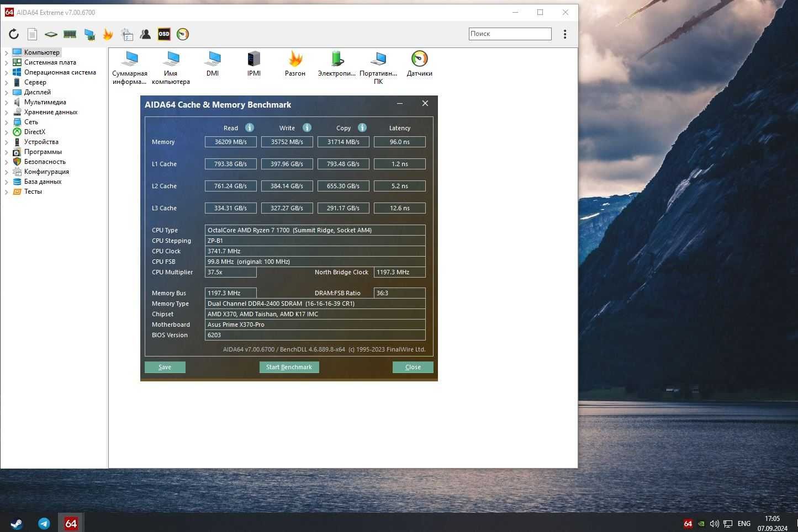This screenshot has height=532, width=798.
Task: Open the Портативный ПК laptop icon
Action: click(378, 67)
